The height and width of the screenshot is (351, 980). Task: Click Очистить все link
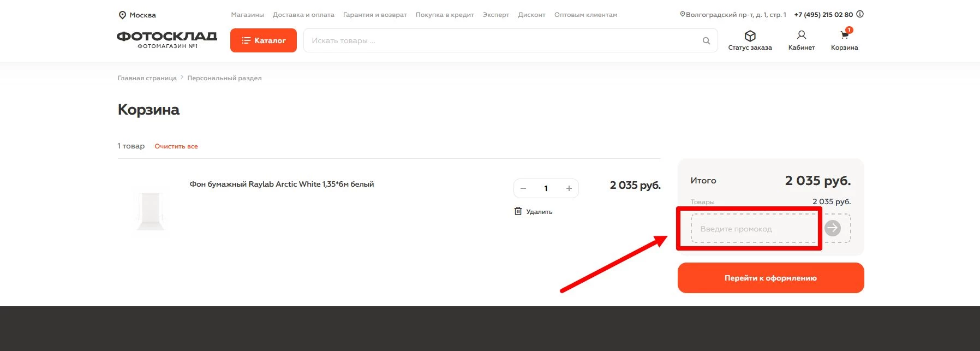tap(176, 146)
